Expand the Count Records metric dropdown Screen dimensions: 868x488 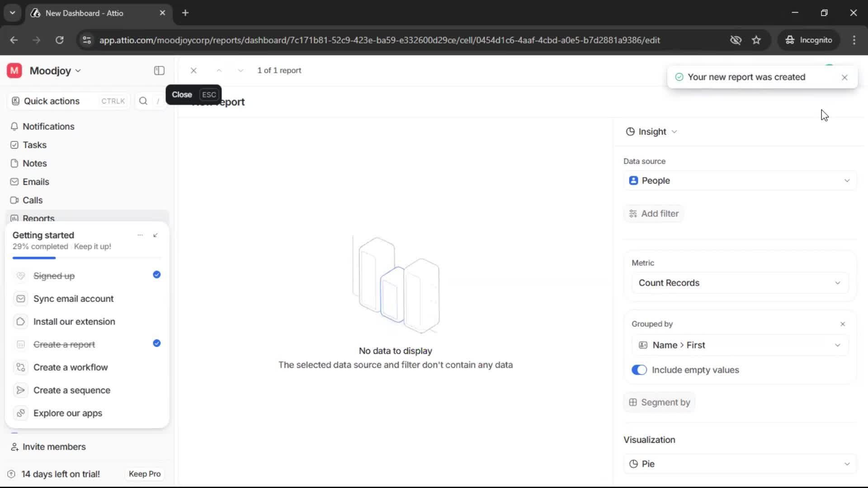[838, 283]
